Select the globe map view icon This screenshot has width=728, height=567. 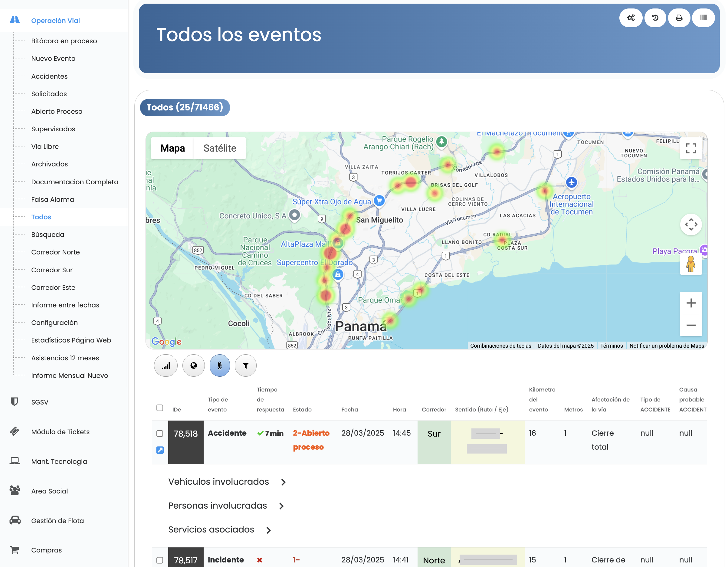tap(194, 365)
